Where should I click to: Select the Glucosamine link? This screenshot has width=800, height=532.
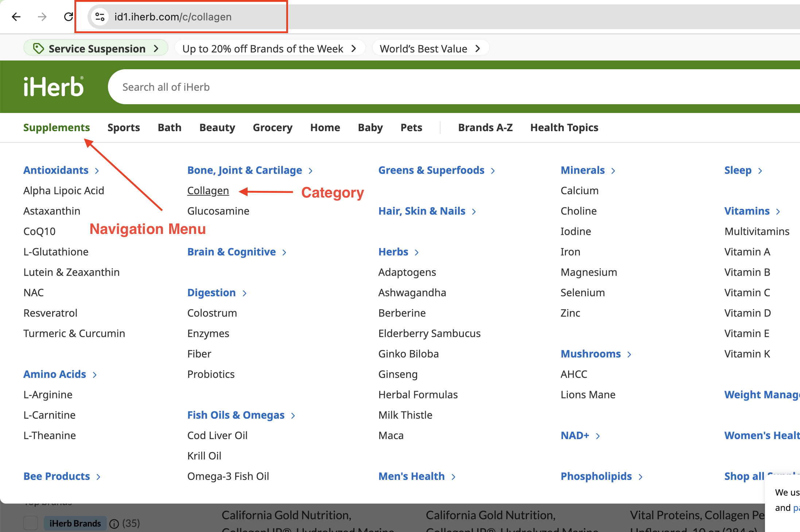click(218, 211)
